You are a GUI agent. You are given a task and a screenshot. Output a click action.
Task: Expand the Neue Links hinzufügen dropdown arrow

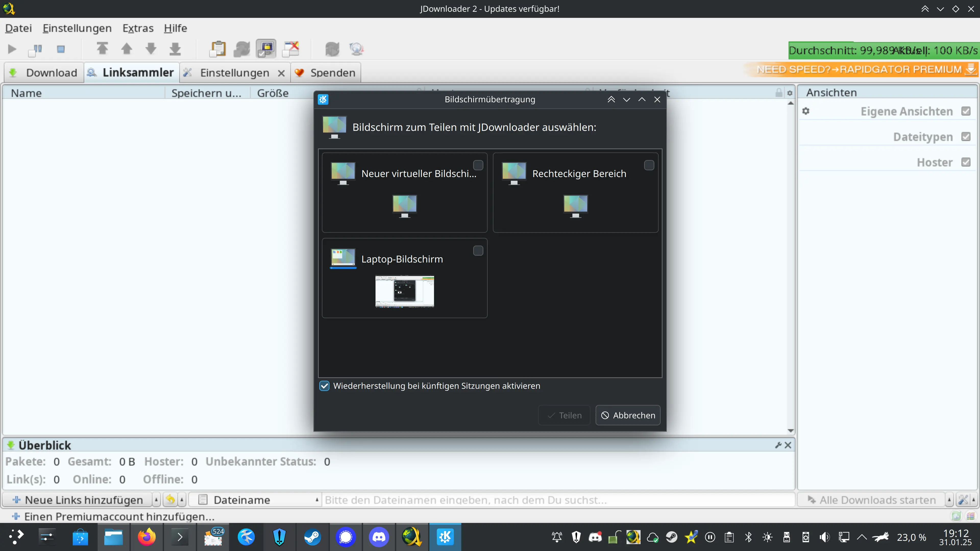tap(156, 500)
